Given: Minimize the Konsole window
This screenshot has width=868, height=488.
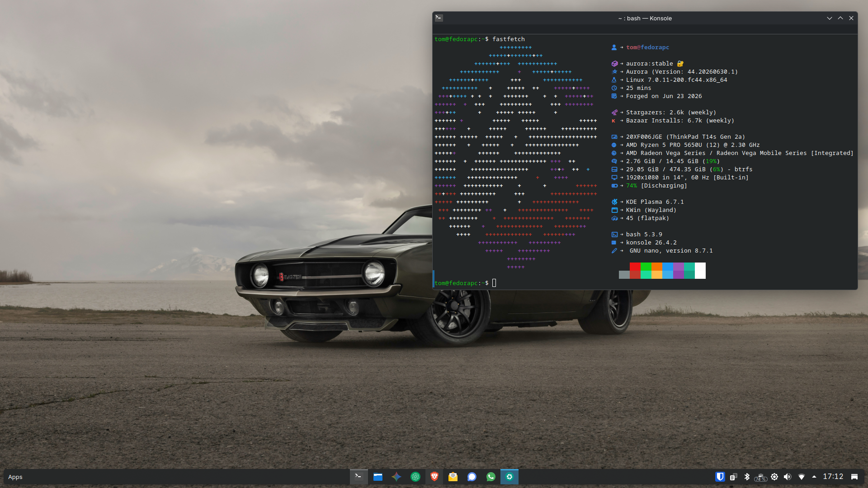Looking at the screenshot, I should 830,18.
